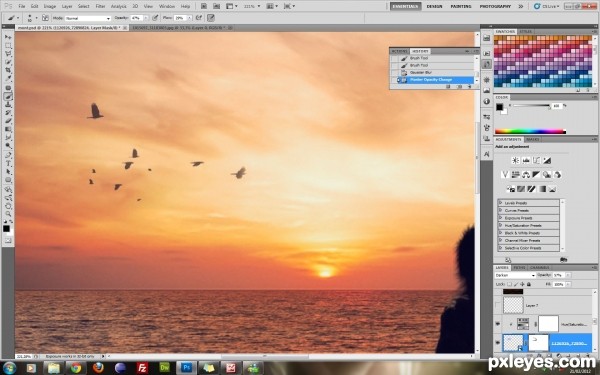Select the Clone Stamp tool
The height and width of the screenshot is (375, 600).
[8, 104]
